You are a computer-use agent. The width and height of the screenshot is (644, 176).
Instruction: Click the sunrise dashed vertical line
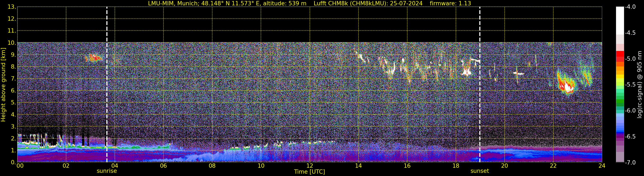(x=107, y=85)
